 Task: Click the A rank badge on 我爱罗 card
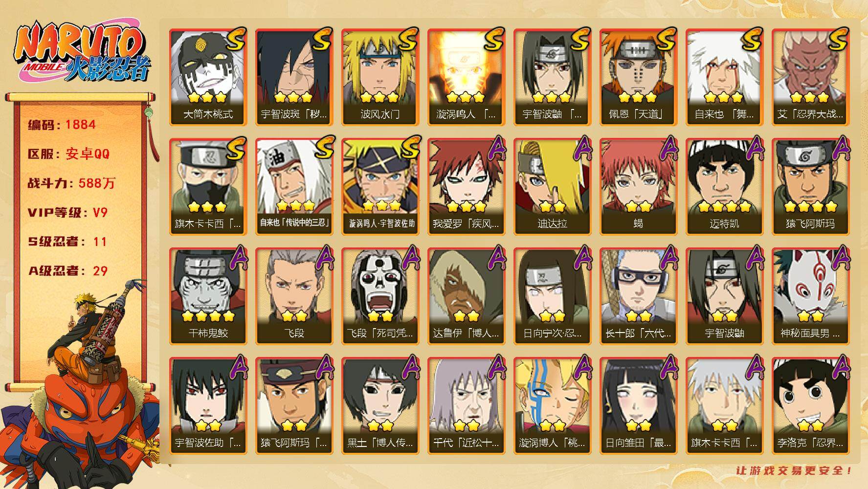click(494, 148)
